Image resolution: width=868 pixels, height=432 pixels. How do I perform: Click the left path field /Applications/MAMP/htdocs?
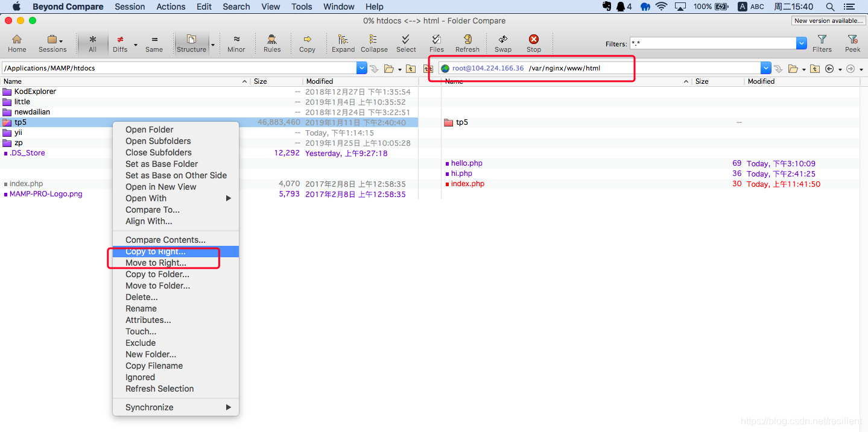click(179, 68)
